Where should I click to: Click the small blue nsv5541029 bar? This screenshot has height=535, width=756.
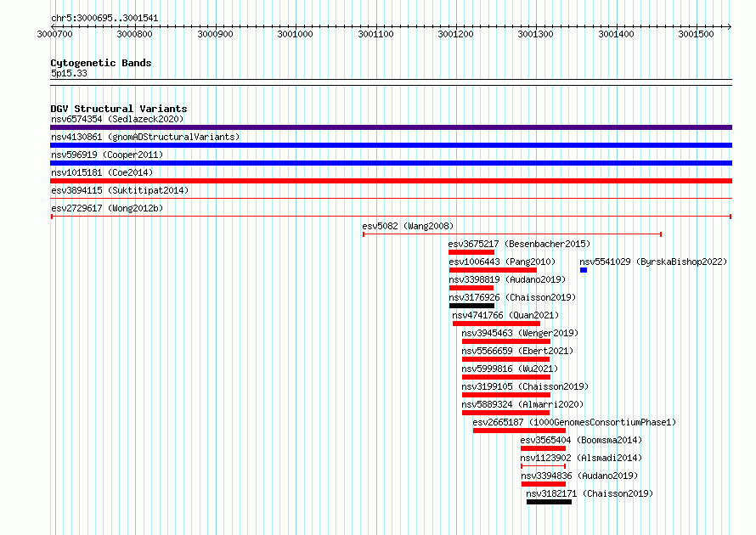[584, 270]
